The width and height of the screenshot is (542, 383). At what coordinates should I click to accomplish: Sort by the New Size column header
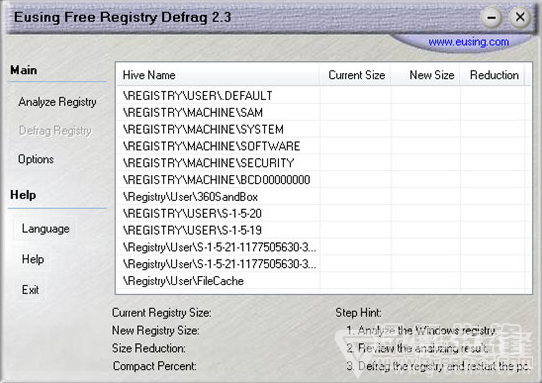pos(426,75)
